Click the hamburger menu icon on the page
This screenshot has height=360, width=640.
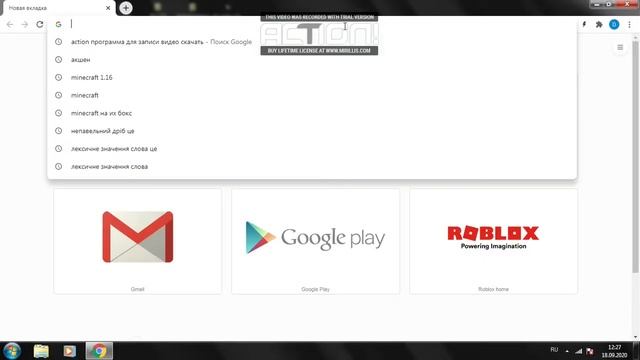pyautogui.click(x=620, y=47)
